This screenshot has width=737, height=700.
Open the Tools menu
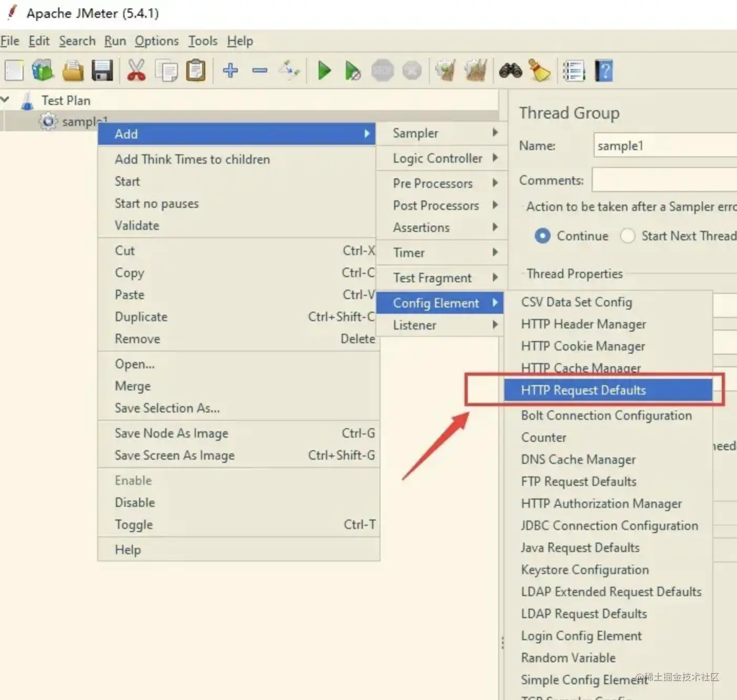tap(203, 41)
